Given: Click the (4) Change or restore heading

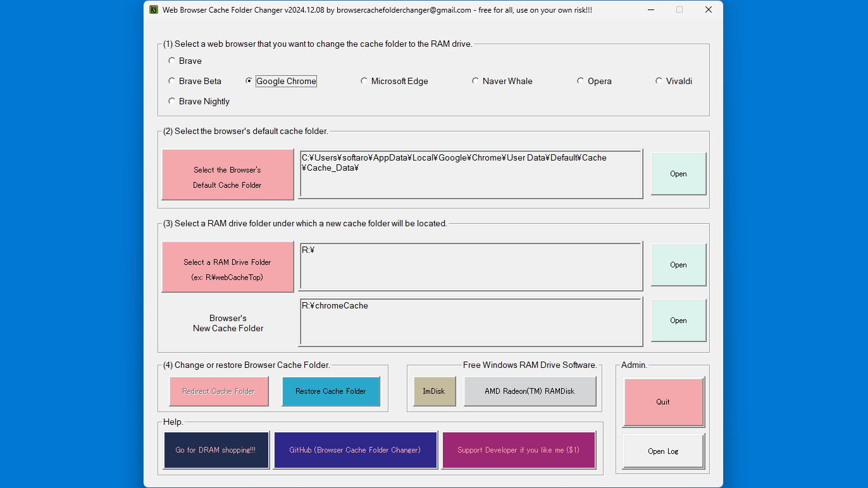Looking at the screenshot, I should tap(247, 365).
